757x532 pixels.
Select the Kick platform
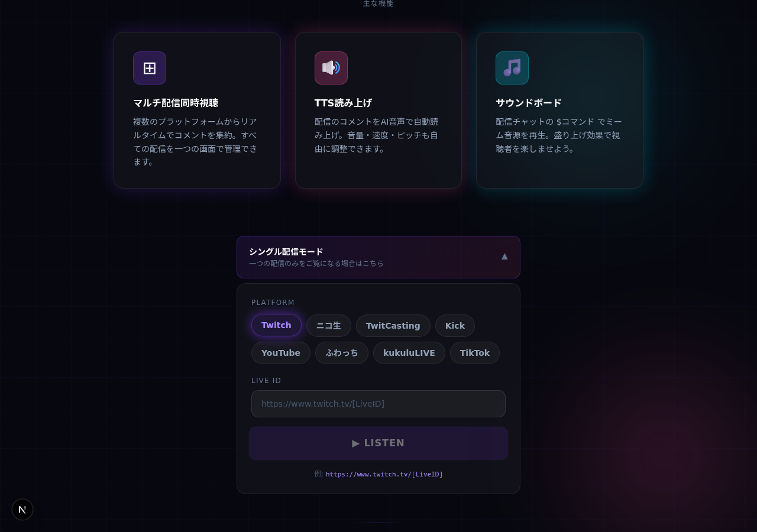pos(455,326)
